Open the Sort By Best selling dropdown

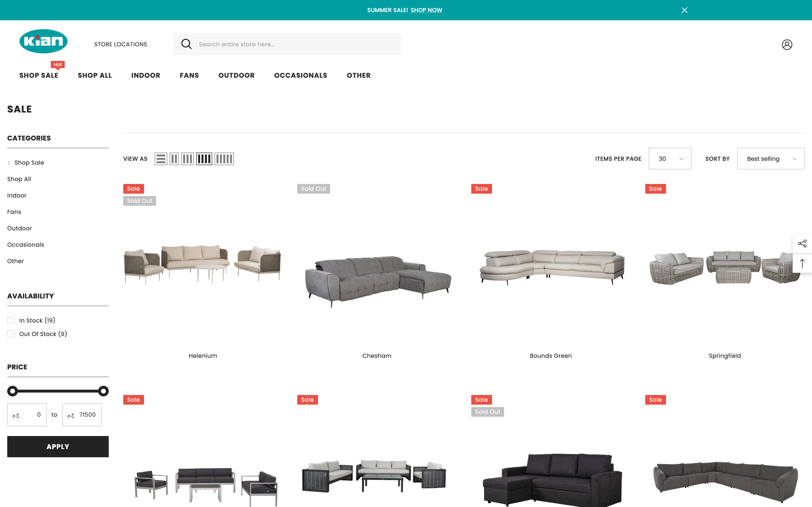pyautogui.click(x=770, y=159)
